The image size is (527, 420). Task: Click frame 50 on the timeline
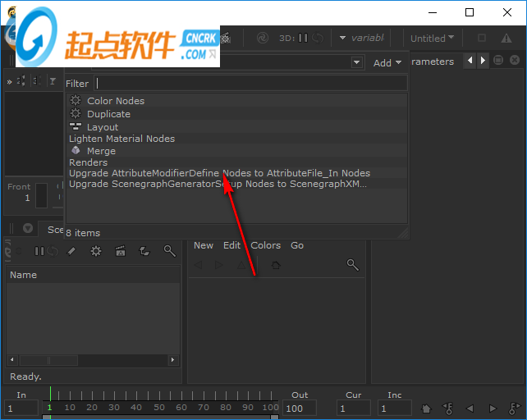159,407
